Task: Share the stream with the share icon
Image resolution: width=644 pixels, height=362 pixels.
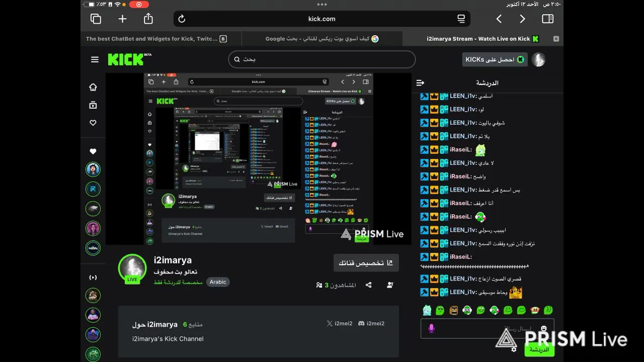Action: pyautogui.click(x=369, y=285)
